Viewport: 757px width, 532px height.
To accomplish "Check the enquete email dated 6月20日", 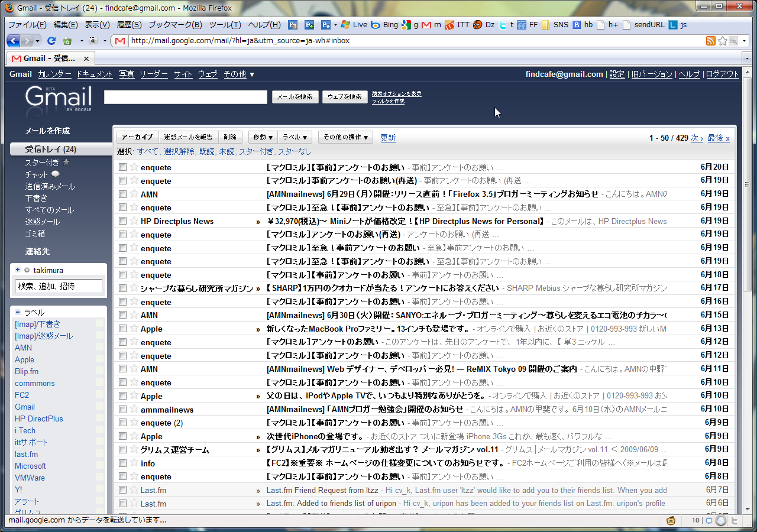I will pyautogui.click(x=123, y=167).
